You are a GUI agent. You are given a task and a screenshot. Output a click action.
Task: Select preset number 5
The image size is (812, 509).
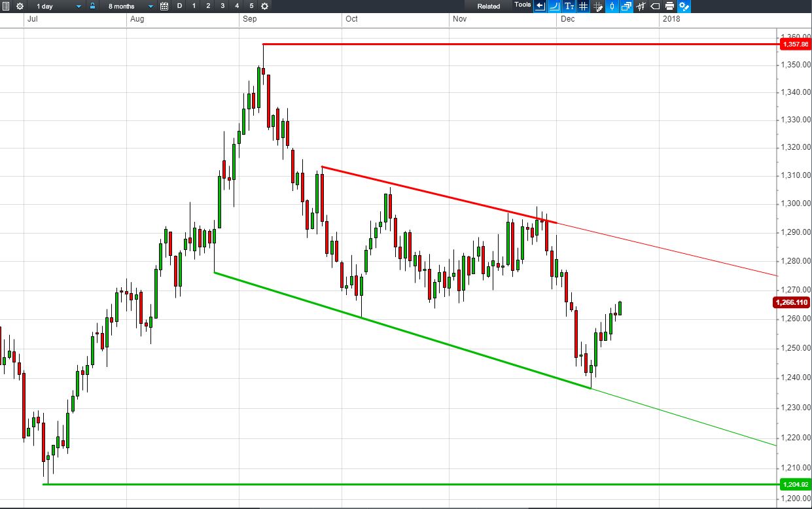pos(251,5)
